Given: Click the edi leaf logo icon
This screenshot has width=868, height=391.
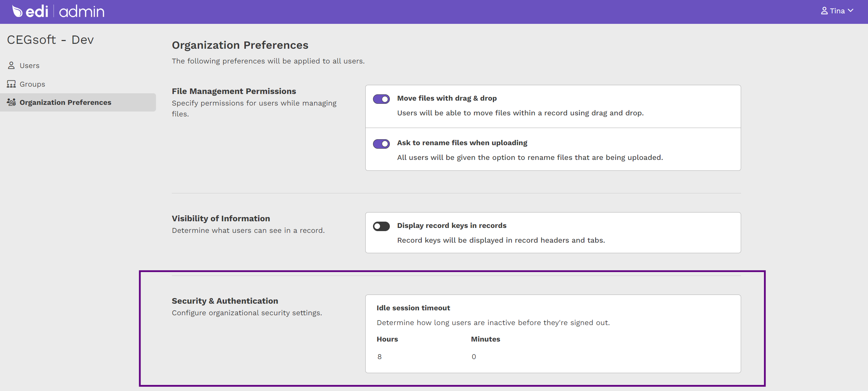Looking at the screenshot, I should point(17,11).
